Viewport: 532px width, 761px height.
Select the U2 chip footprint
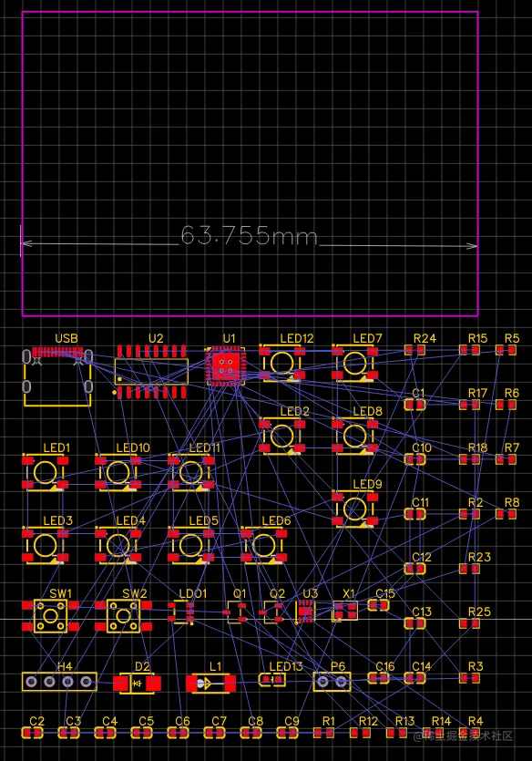click(151, 372)
